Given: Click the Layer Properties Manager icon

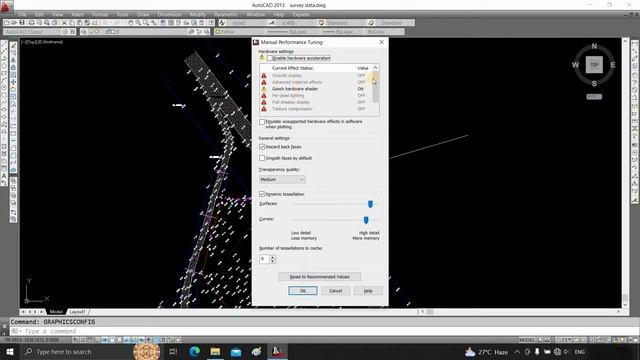Looking at the screenshot, I should [x=84, y=31].
